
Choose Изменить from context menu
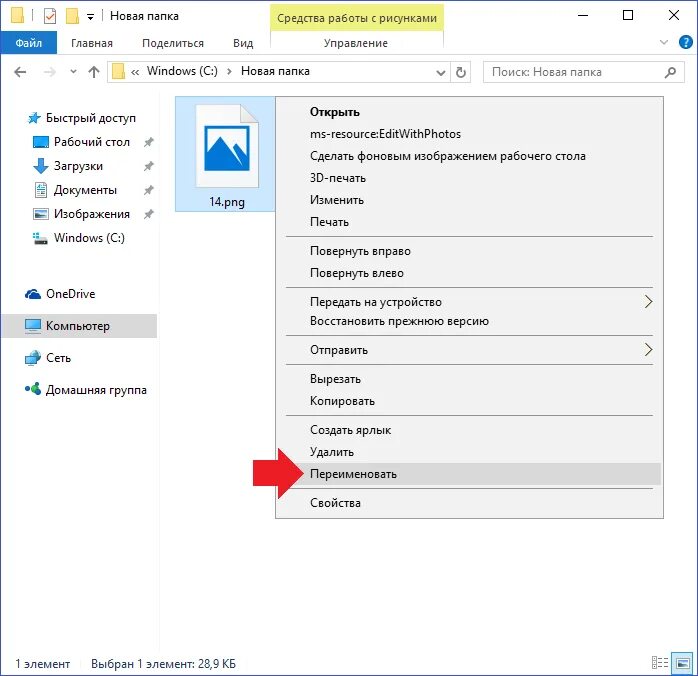click(468, 200)
